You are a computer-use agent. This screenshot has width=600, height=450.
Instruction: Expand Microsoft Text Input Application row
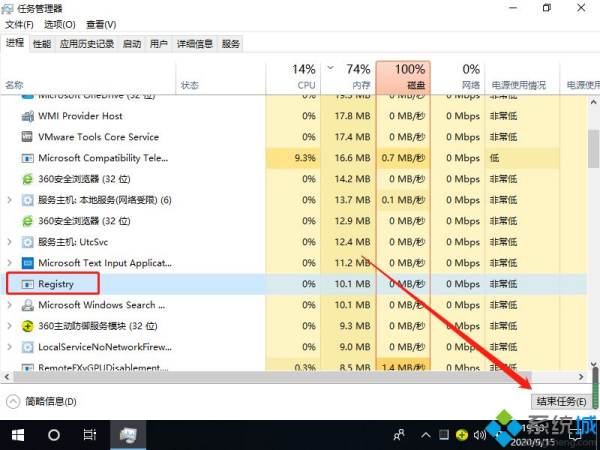point(10,263)
